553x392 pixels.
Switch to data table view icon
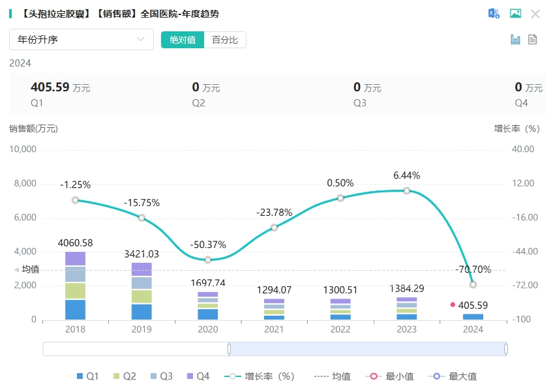point(533,39)
